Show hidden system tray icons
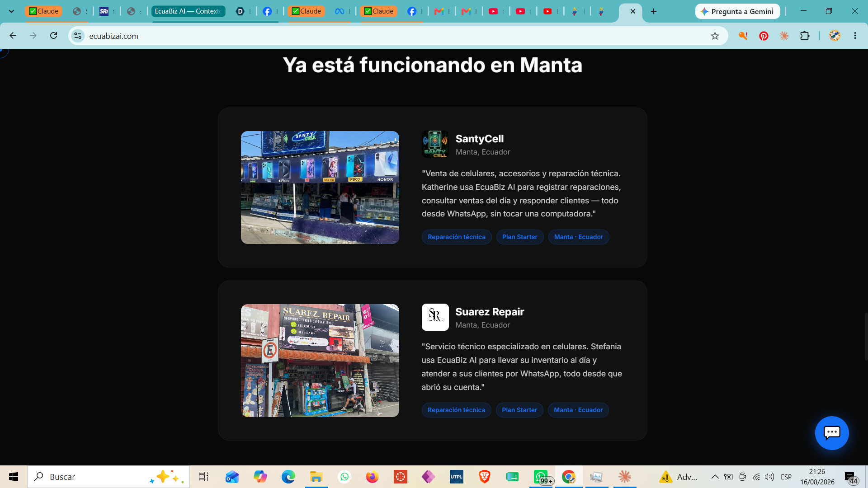The height and width of the screenshot is (488, 868). tap(715, 477)
